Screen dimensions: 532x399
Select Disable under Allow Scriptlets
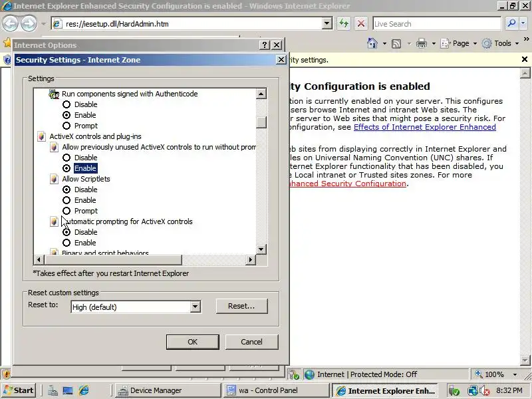tap(66, 190)
